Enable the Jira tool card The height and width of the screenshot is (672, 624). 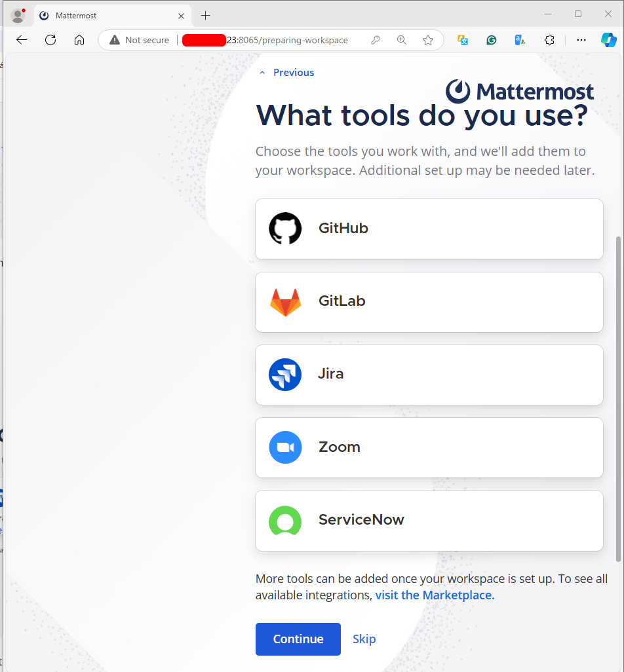[x=429, y=375]
